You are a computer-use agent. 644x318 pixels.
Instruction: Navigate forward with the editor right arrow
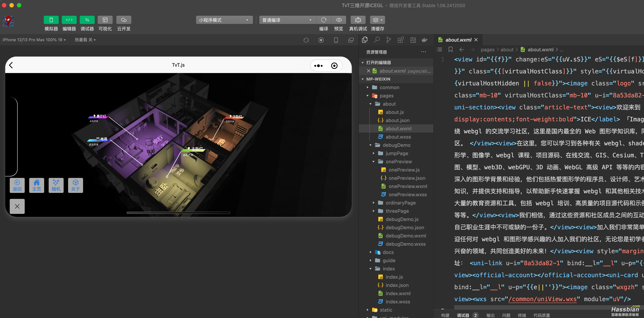point(472,50)
